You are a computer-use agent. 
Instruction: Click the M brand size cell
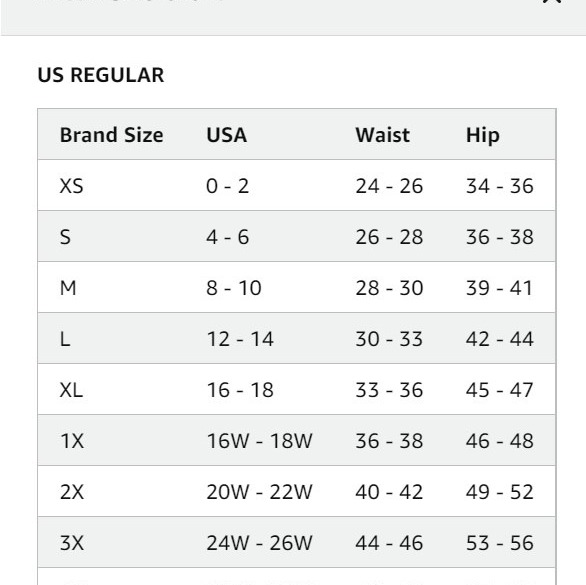pos(68,288)
